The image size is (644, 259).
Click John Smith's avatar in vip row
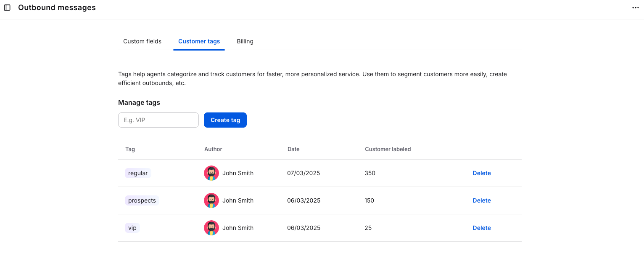click(211, 228)
